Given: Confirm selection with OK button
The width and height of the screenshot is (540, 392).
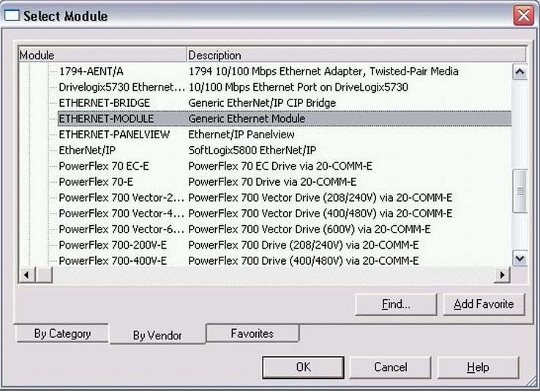Looking at the screenshot, I should pos(303,367).
